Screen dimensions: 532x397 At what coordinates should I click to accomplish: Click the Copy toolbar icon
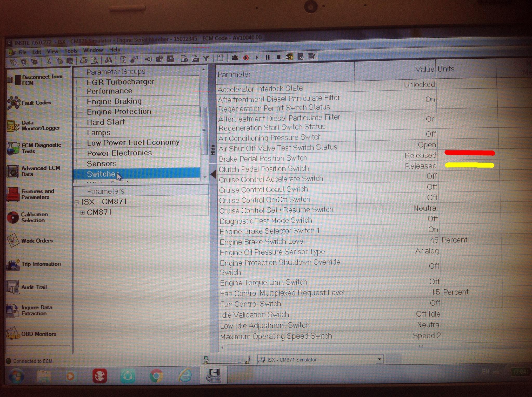pyautogui.click(x=59, y=61)
